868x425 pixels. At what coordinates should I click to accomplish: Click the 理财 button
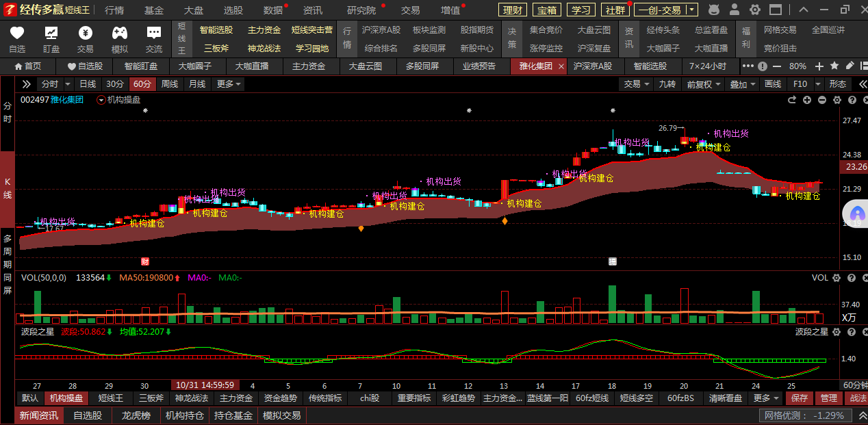(513, 10)
